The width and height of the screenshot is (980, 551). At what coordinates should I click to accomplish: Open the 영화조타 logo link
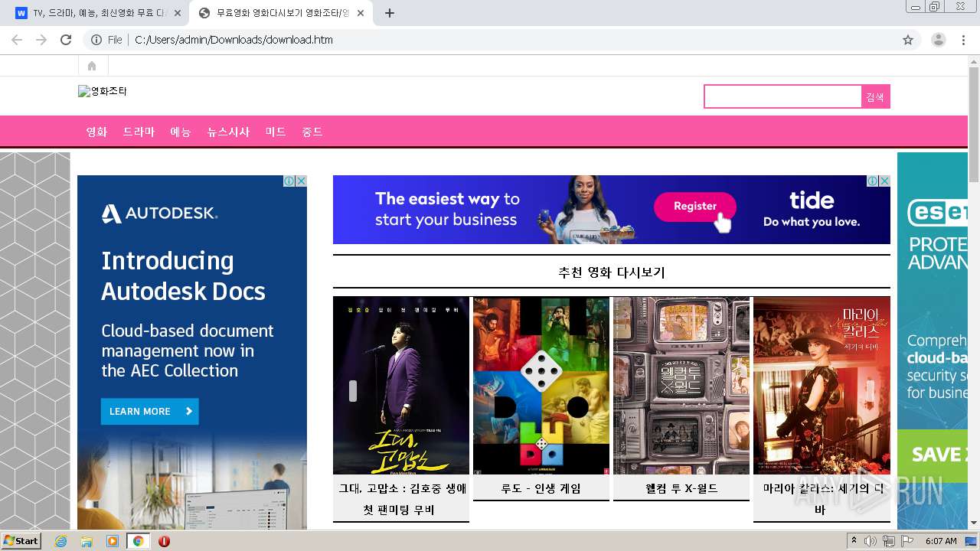pyautogui.click(x=103, y=91)
